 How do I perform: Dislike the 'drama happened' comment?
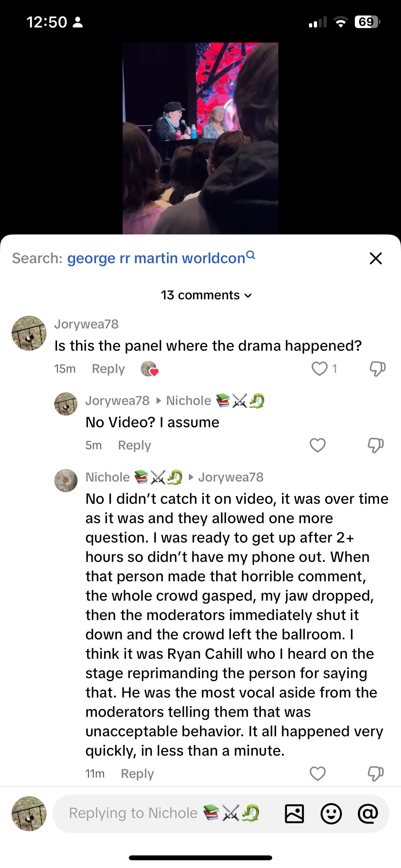click(x=377, y=368)
